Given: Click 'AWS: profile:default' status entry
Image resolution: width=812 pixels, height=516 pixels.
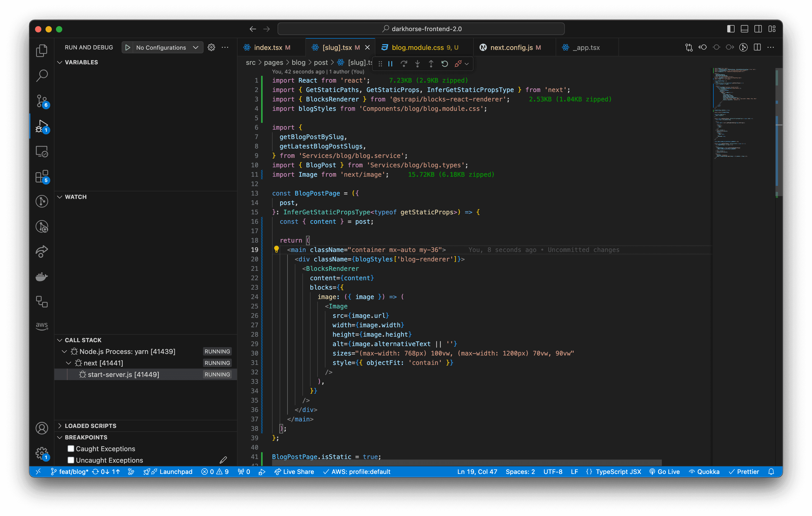Looking at the screenshot, I should pos(357,472).
